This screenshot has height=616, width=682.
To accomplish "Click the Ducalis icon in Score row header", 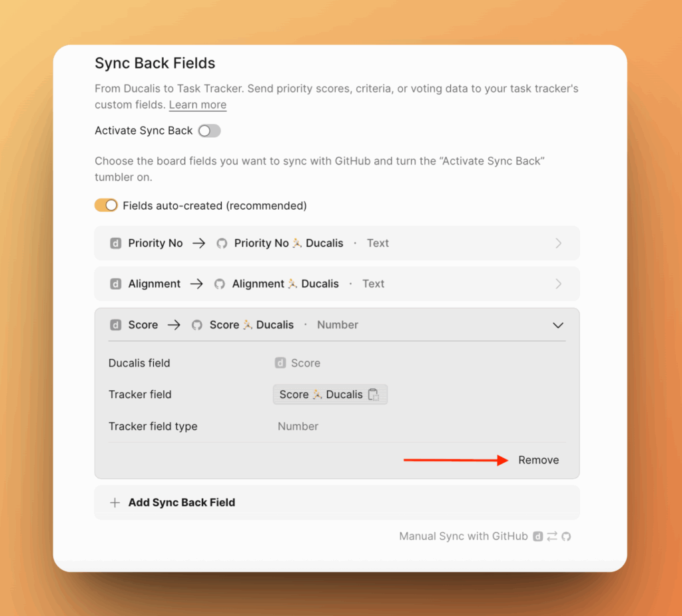I will (115, 325).
